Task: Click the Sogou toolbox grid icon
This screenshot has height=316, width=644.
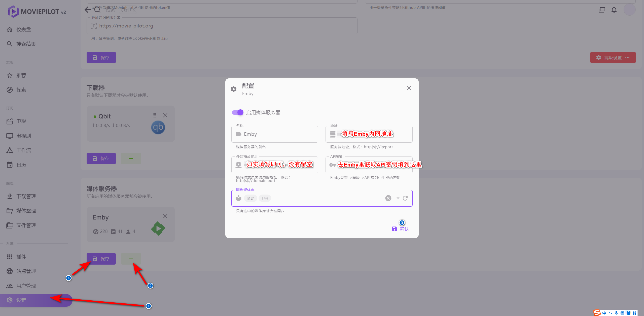Action: (x=635, y=313)
